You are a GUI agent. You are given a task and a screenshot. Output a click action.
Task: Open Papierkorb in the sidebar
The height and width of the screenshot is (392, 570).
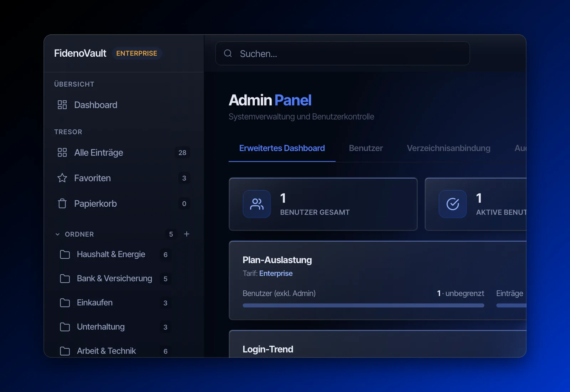(x=124, y=203)
